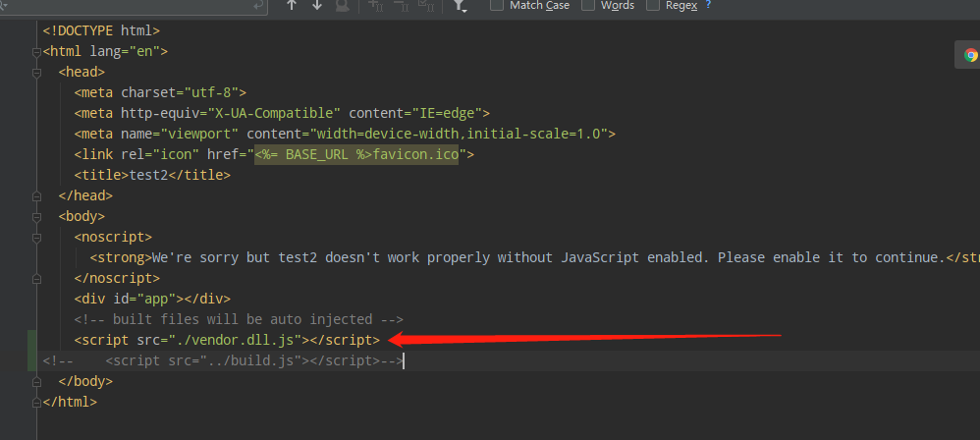Collapse fold at closing noscript tag
Viewport: 980px width, 440px height.
[x=37, y=279]
